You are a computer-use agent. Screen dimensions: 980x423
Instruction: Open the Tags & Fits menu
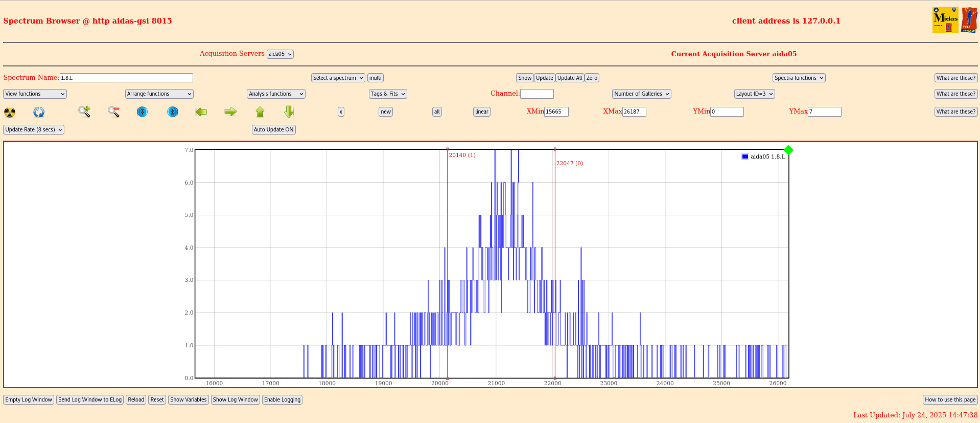(x=388, y=94)
